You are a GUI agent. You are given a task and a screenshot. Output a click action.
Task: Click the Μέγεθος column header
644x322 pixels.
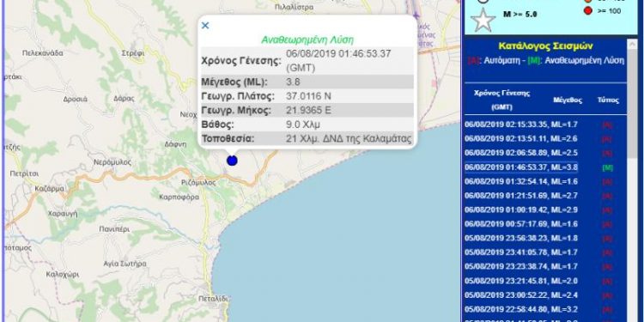coord(568,100)
